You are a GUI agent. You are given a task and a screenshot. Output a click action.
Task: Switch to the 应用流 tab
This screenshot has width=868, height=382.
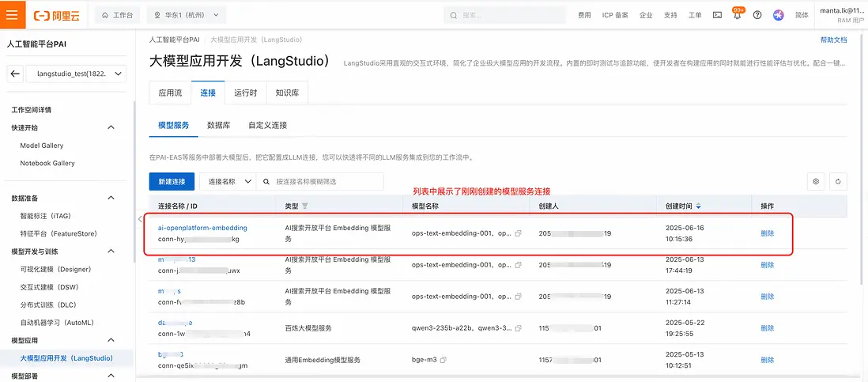pyautogui.click(x=171, y=93)
